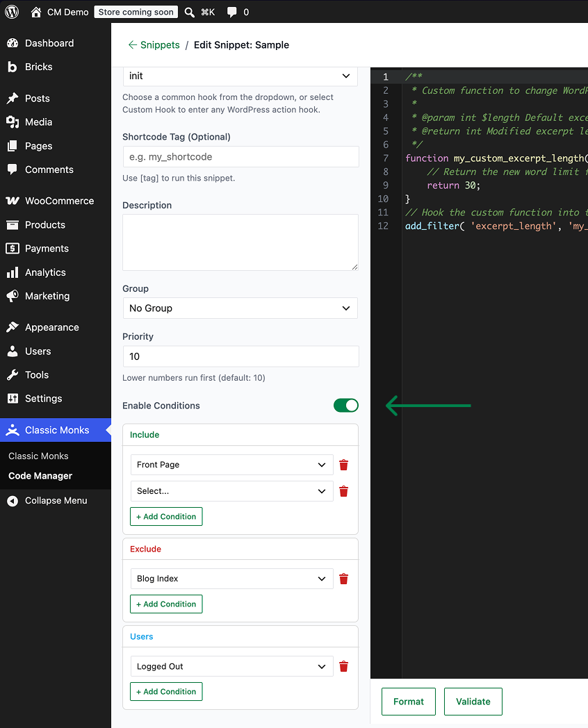Click the WooCommerce W icon
Screen dimensions: 588x728
[13, 201]
